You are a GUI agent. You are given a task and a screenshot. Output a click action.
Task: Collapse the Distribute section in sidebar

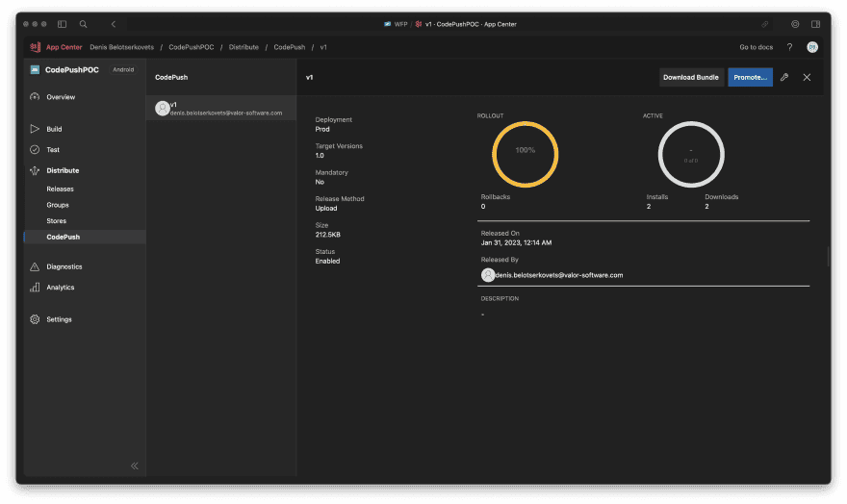pyautogui.click(x=63, y=170)
